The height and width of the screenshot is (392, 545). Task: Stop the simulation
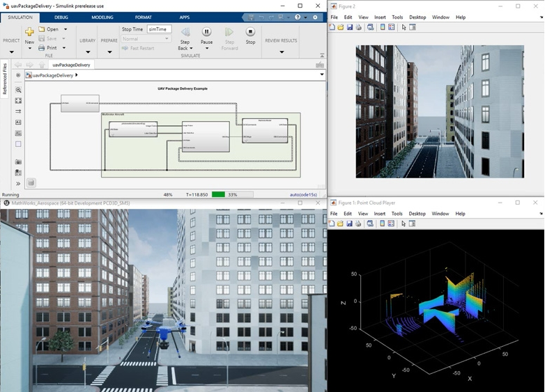(250, 32)
